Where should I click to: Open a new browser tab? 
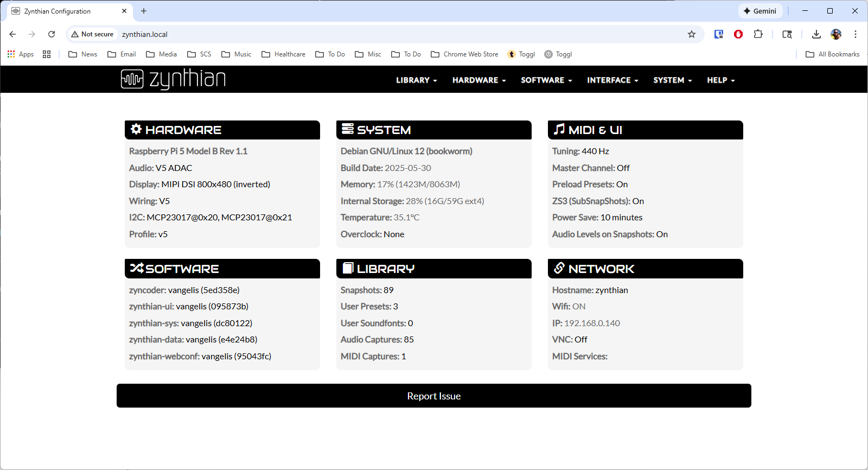point(144,11)
